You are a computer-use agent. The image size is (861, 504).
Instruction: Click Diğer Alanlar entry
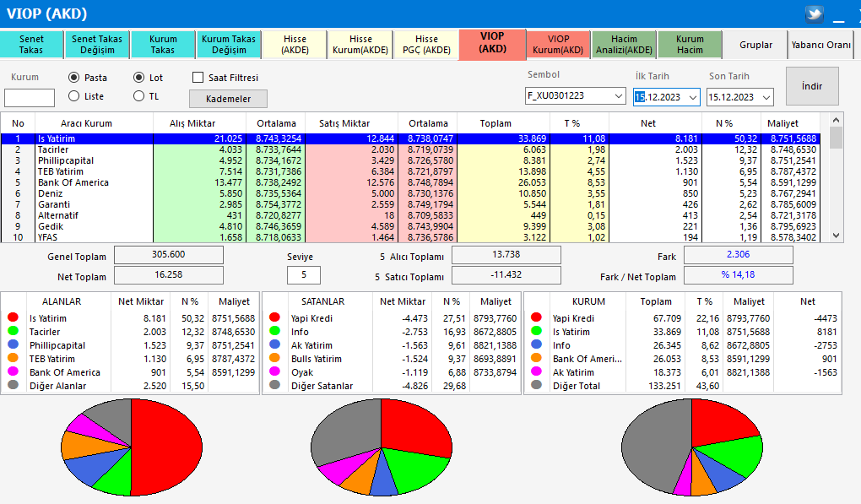point(57,386)
